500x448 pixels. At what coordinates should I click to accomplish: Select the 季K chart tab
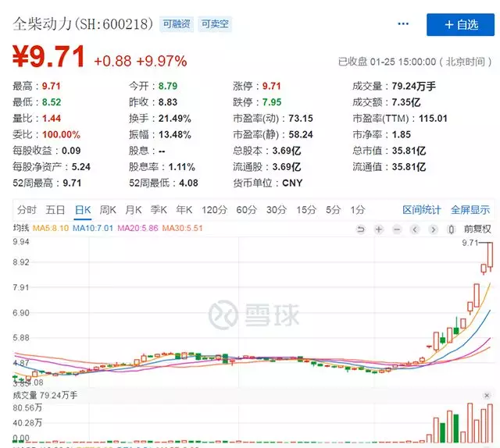(159, 210)
